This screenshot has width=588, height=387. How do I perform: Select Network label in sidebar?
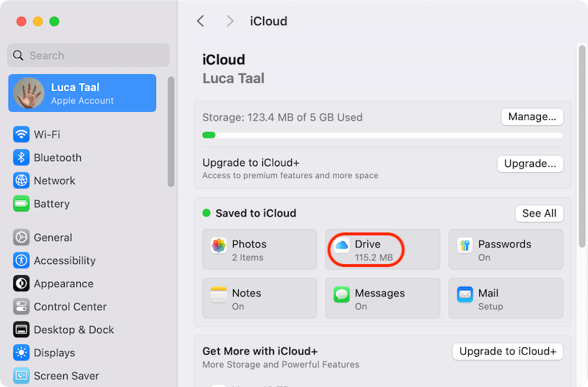pos(54,180)
